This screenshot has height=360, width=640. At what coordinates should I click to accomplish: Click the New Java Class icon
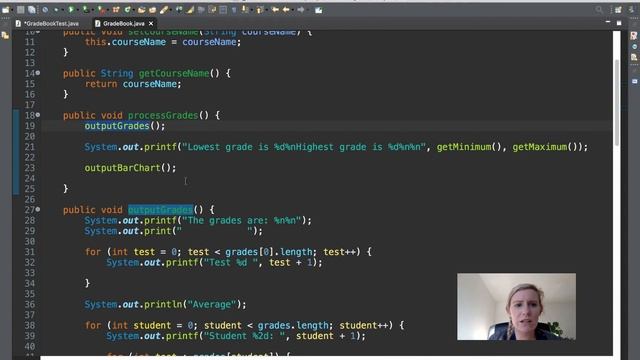point(127,10)
